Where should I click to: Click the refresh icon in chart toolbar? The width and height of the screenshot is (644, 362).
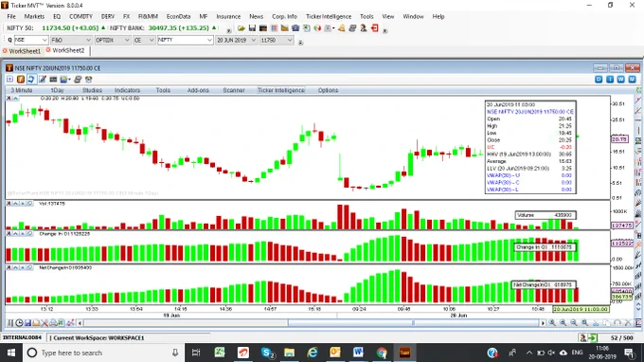(31, 80)
